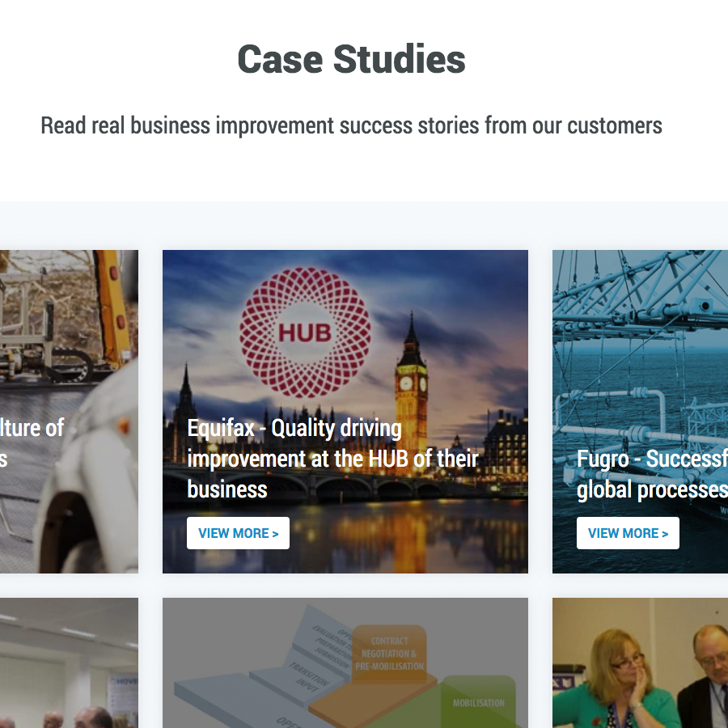This screenshot has height=728, width=728.
Task: Open the card with two people in a meeting
Action: click(x=641, y=663)
